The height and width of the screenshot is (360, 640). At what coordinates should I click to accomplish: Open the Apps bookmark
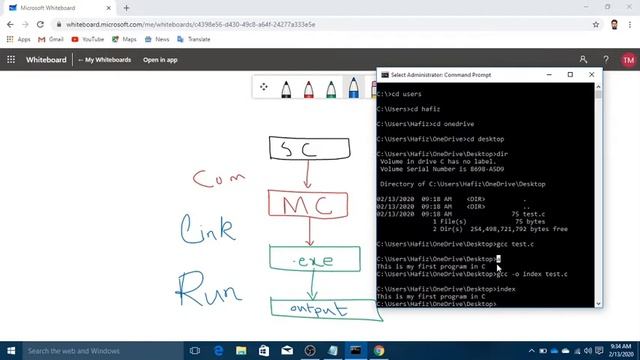point(18,39)
